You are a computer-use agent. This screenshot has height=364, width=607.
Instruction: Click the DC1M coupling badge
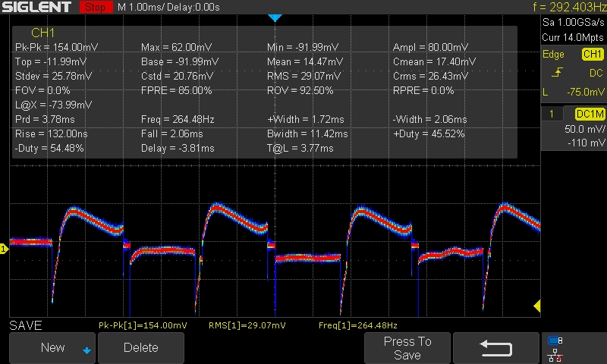coord(590,114)
